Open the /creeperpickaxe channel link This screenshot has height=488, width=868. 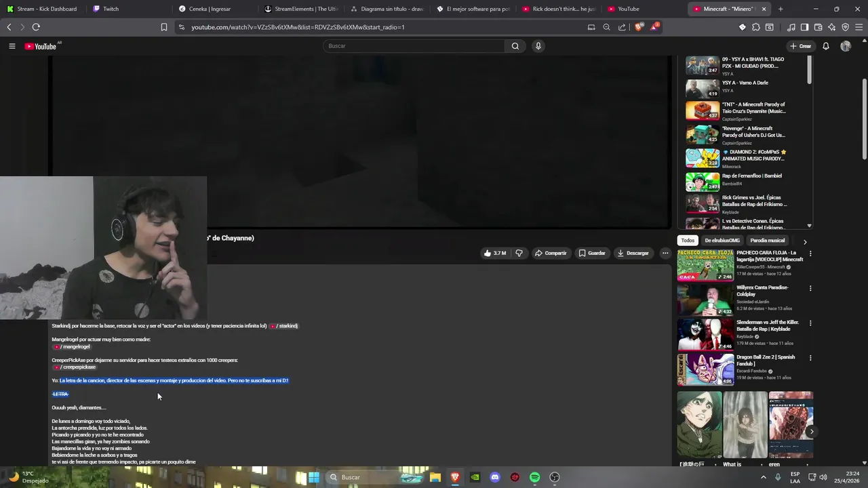tap(75, 367)
